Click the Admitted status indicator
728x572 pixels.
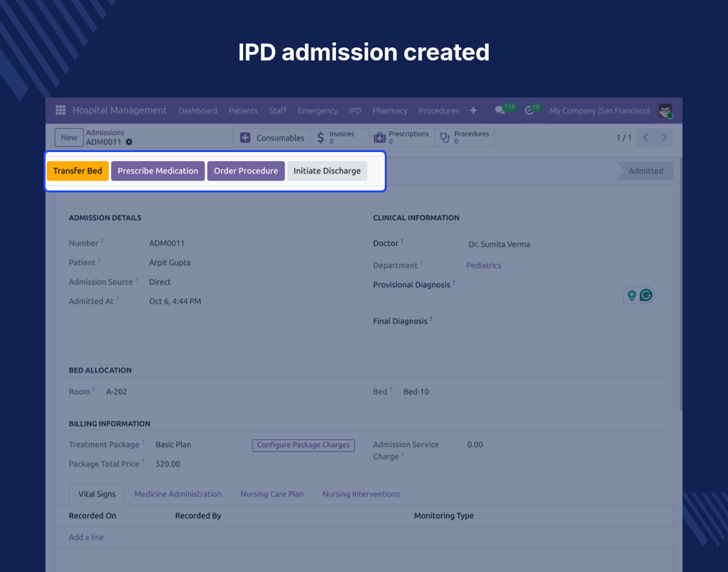pyautogui.click(x=645, y=171)
